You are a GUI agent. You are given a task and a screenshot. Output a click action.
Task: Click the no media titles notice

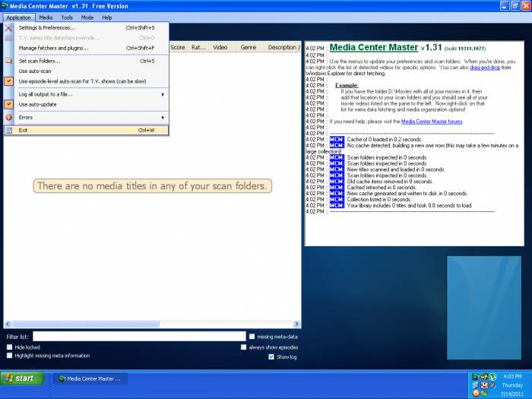click(x=153, y=186)
